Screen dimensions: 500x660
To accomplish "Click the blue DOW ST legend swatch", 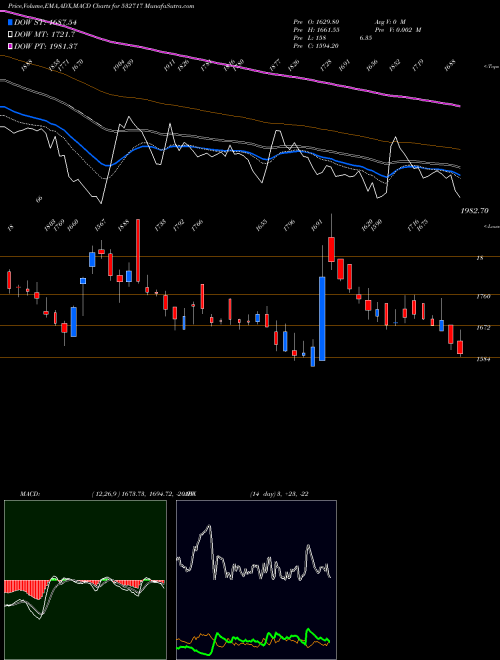I will tap(10, 22).
